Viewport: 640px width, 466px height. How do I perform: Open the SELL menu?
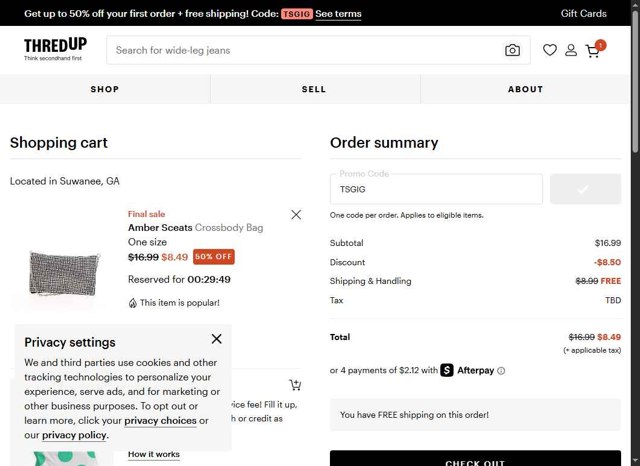coord(314,89)
